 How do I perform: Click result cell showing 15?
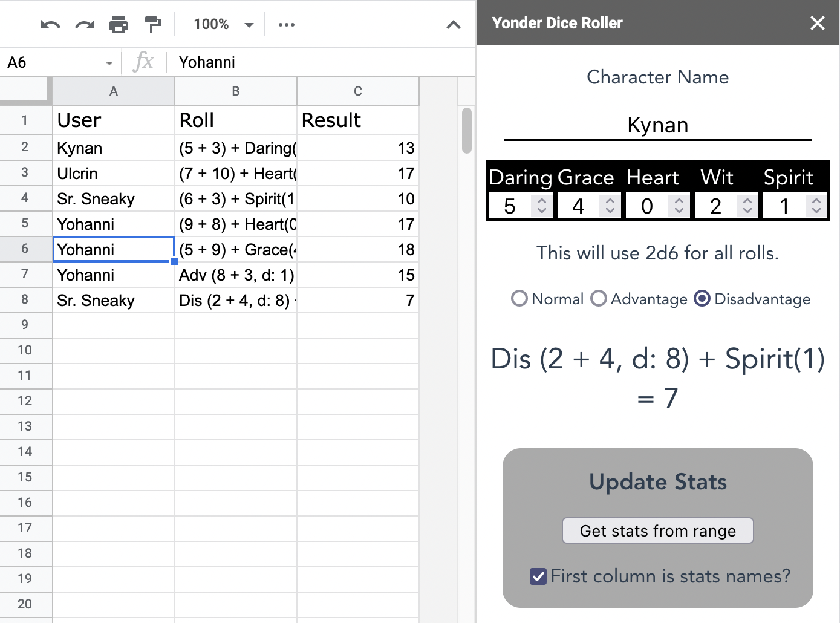pos(358,275)
